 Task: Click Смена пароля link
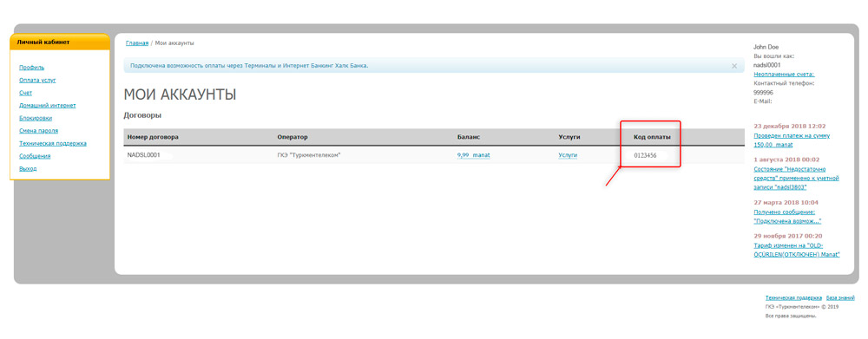pyautogui.click(x=38, y=131)
